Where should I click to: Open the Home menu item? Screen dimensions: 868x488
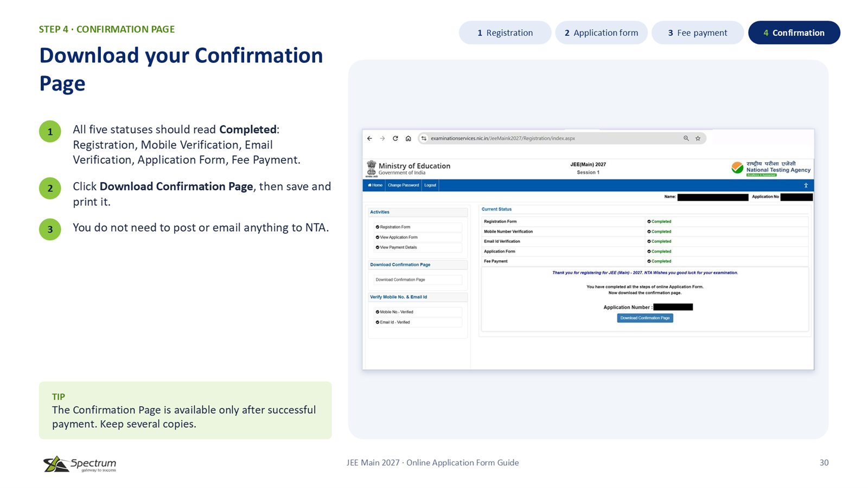click(x=375, y=185)
